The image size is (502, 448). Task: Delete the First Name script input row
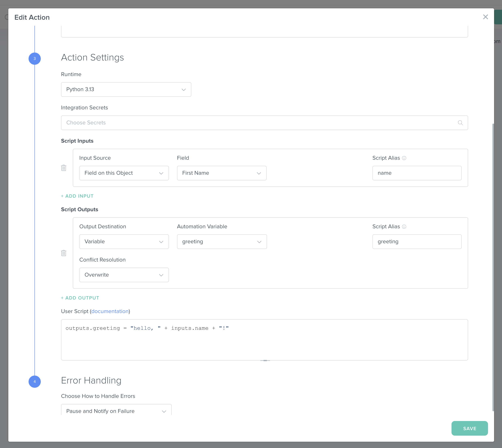(64, 168)
